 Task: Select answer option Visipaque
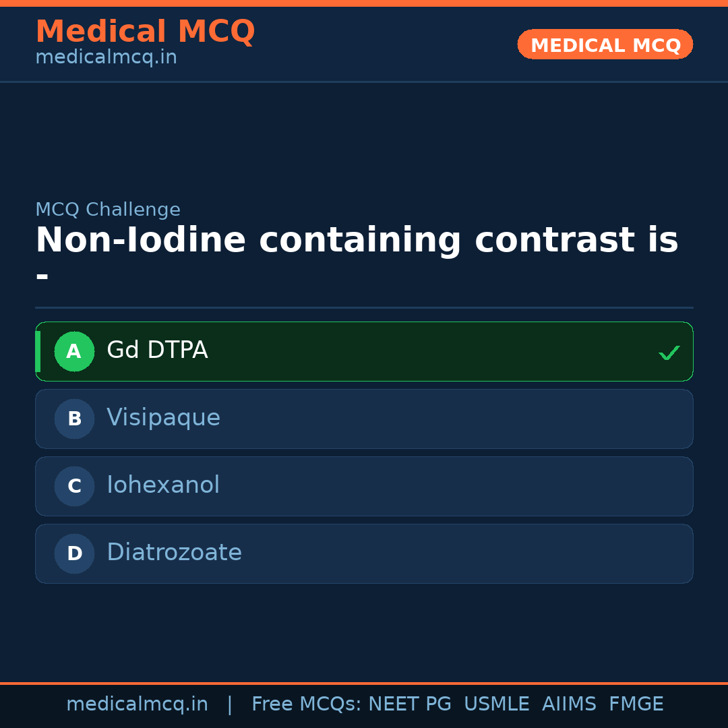364,419
